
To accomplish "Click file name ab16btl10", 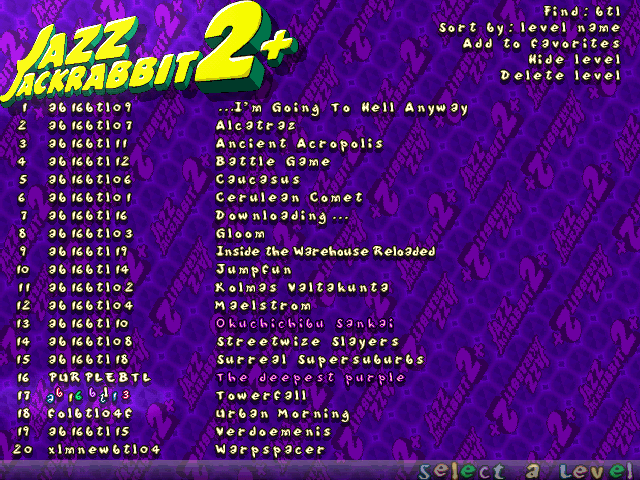I will 89,323.
